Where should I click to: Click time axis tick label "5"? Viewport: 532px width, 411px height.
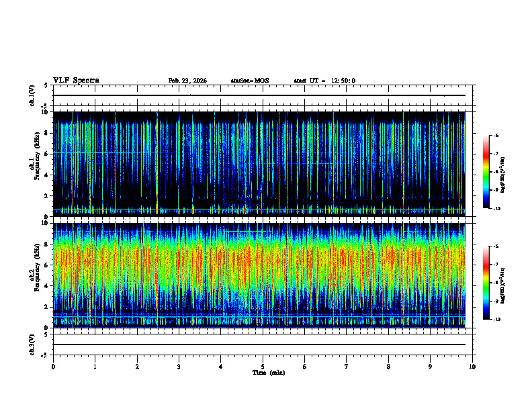pyautogui.click(x=263, y=367)
